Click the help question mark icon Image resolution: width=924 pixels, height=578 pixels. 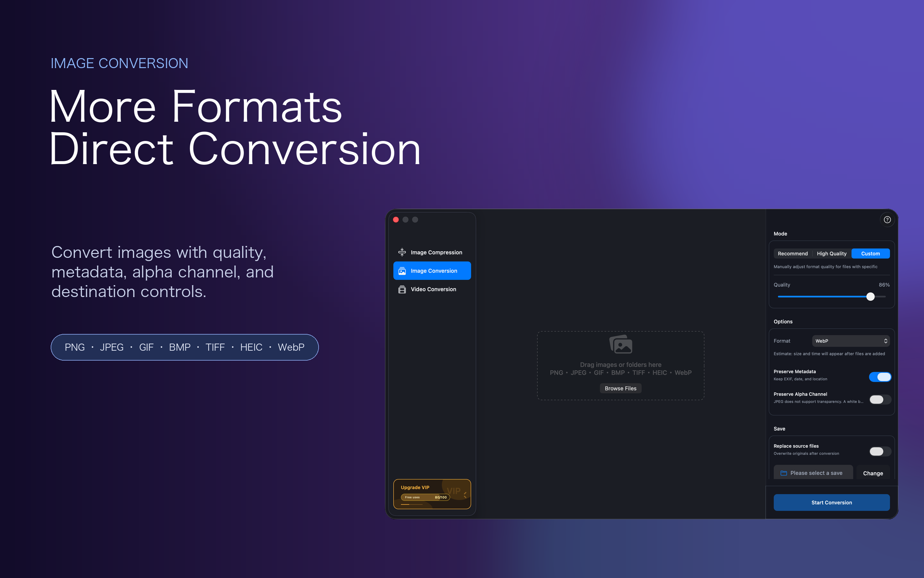(x=887, y=219)
